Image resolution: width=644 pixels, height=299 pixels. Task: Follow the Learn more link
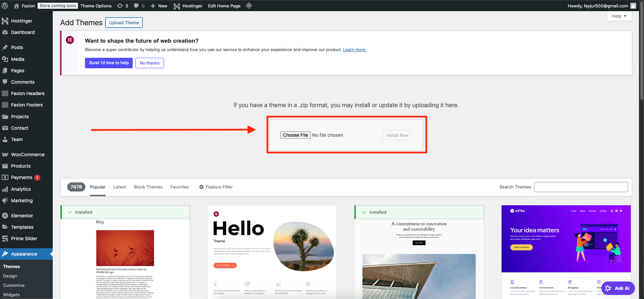[x=355, y=50]
